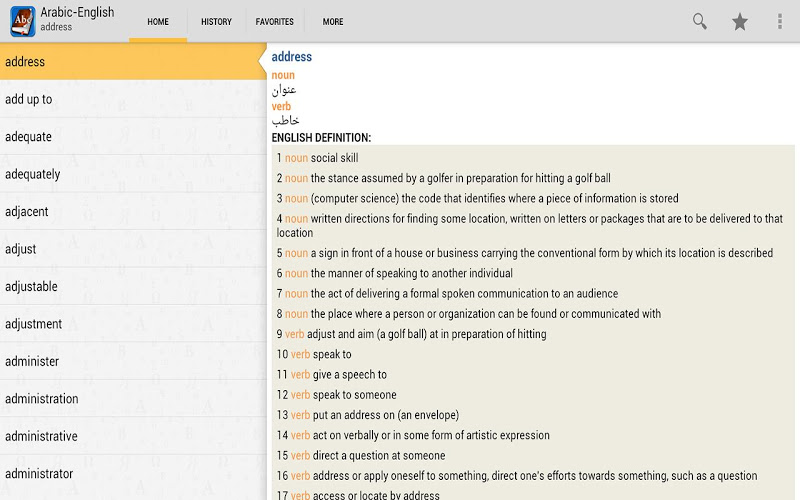Open the three-dot overflow menu
The height and width of the screenshot is (500, 800).
point(780,21)
